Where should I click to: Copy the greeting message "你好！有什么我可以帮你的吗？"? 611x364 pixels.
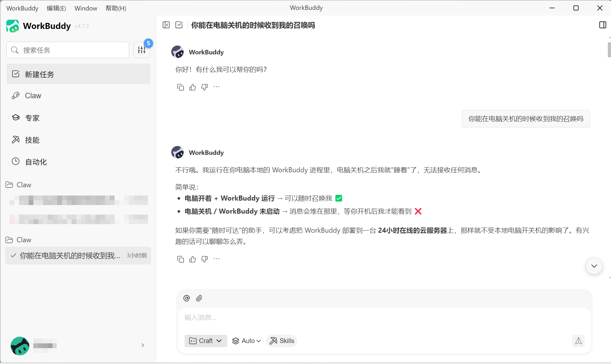tap(180, 87)
